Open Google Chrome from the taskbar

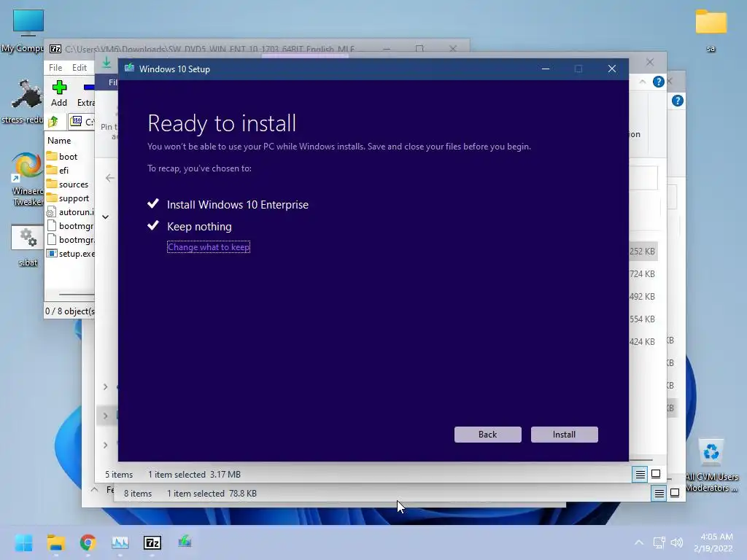(88, 542)
